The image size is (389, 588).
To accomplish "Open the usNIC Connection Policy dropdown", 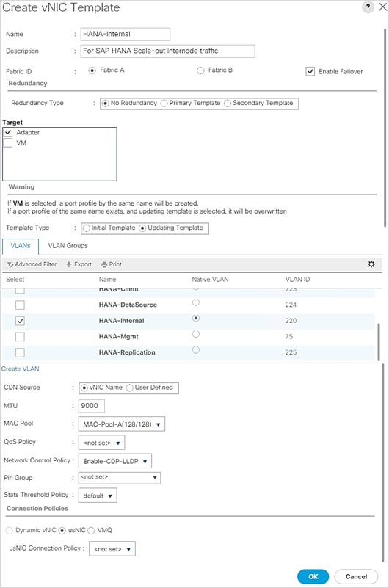I will click(x=112, y=549).
